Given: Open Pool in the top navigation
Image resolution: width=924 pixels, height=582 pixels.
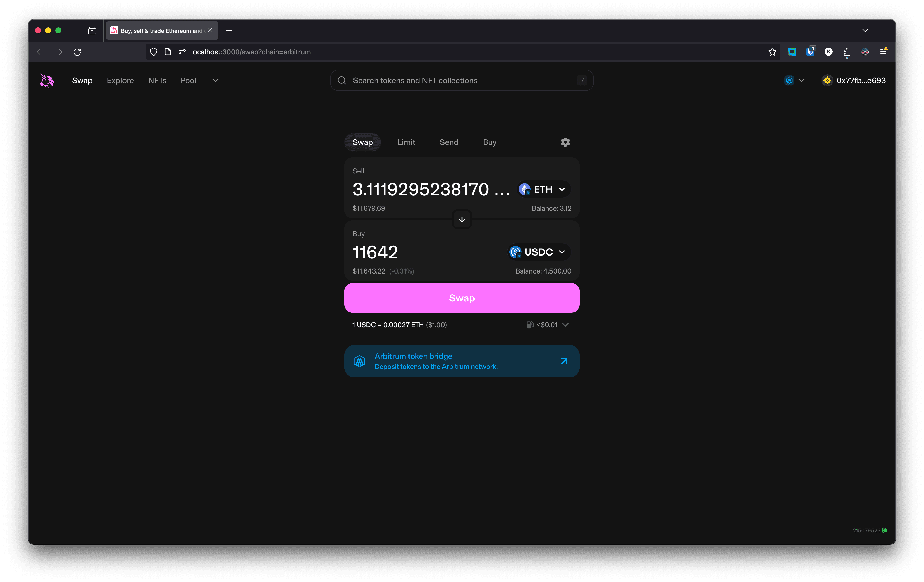Looking at the screenshot, I should coord(188,81).
